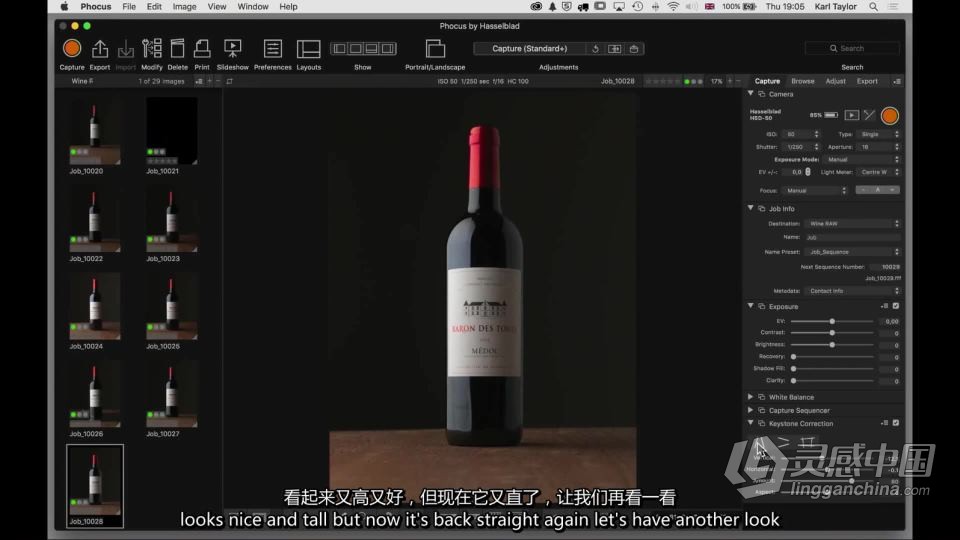Screen dimensions: 960x540
Task: Click the reset adjustments arrow icon
Action: click(595, 48)
